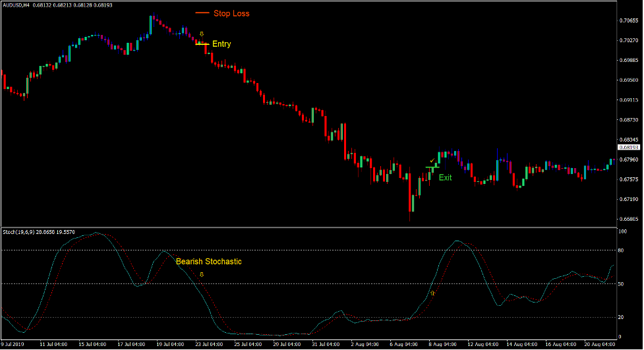Click the yellow down arrow above the Entry candle

tap(202, 34)
